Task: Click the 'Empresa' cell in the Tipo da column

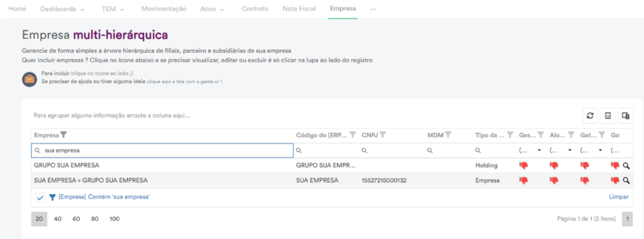Action: pyautogui.click(x=487, y=181)
